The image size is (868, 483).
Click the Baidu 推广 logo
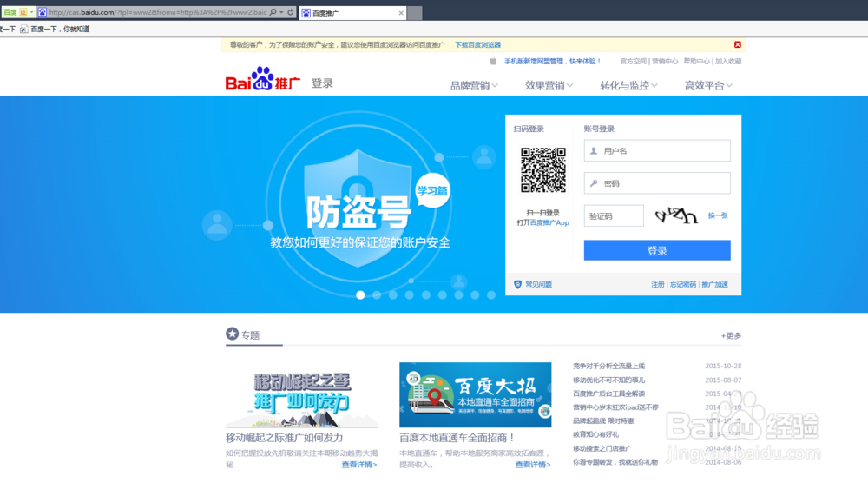(263, 79)
